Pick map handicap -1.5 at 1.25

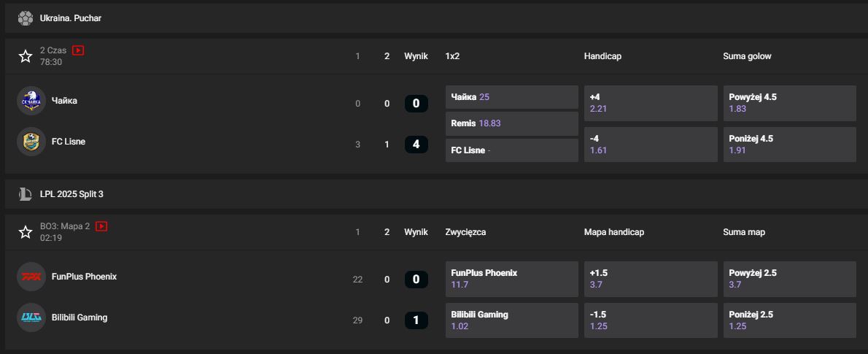coord(651,320)
